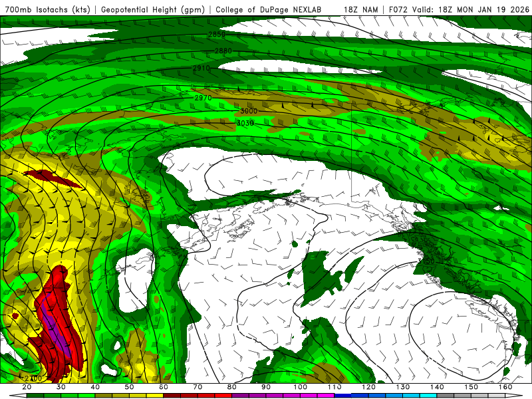Click the 40 kt color scale label
The image size is (532, 399).
(x=95, y=387)
